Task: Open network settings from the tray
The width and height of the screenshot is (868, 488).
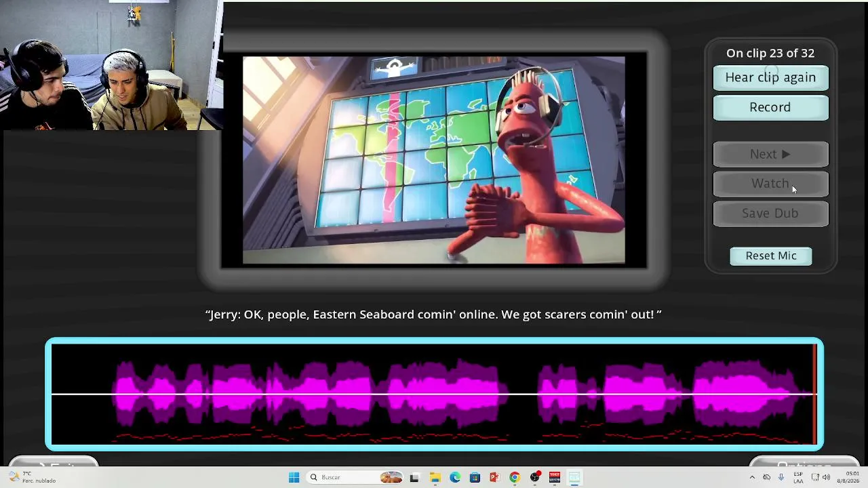Action: [x=815, y=477]
